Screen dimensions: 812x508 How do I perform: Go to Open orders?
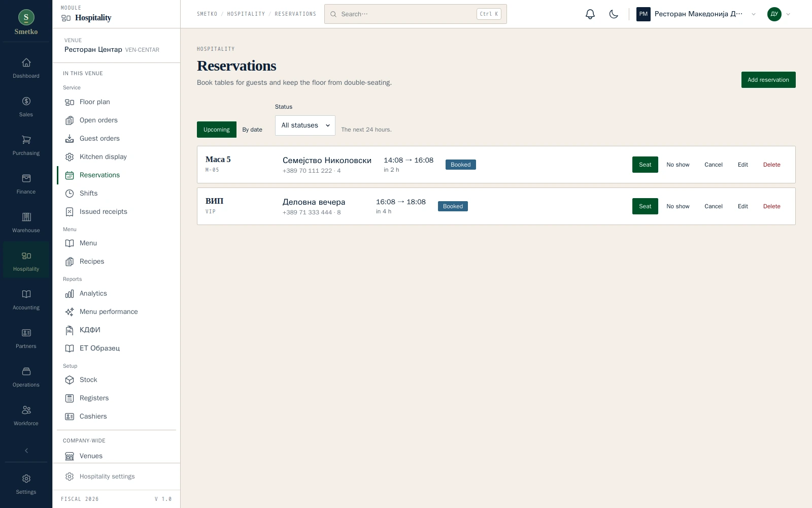click(116, 120)
